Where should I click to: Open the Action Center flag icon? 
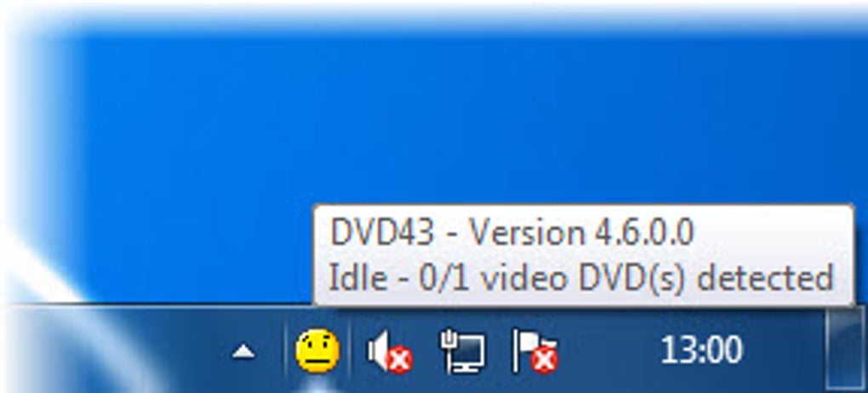(x=534, y=351)
